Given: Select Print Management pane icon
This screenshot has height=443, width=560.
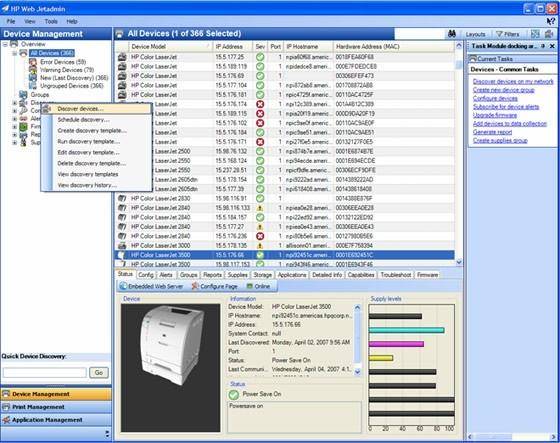Looking at the screenshot, I should 6,407.
